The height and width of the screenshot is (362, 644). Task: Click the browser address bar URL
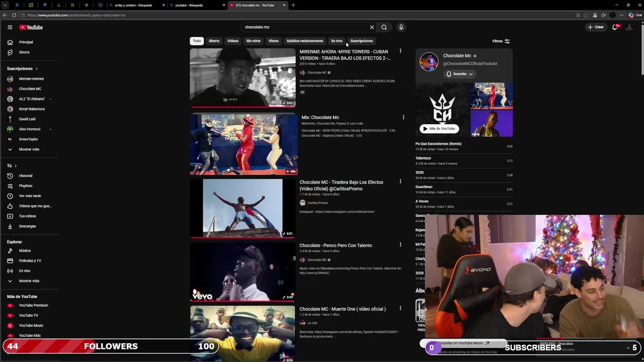click(76, 15)
